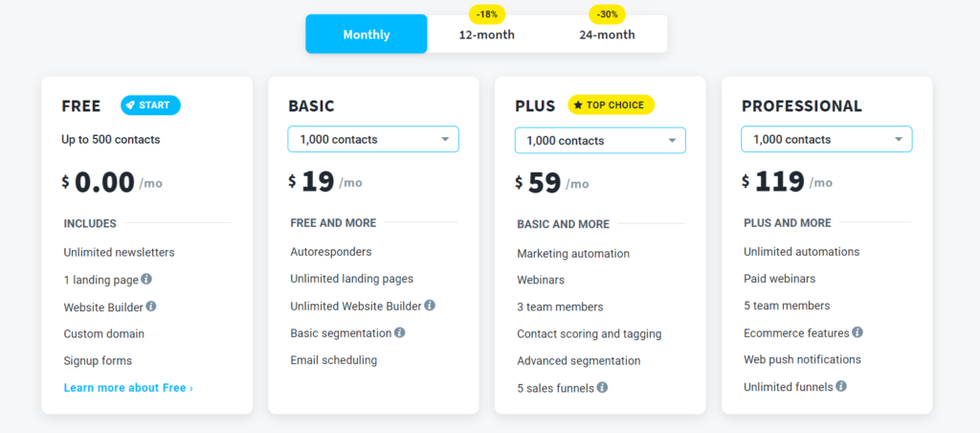Expand the Professional plan contacts dropdown
This screenshot has width=980, height=433.
tap(827, 140)
